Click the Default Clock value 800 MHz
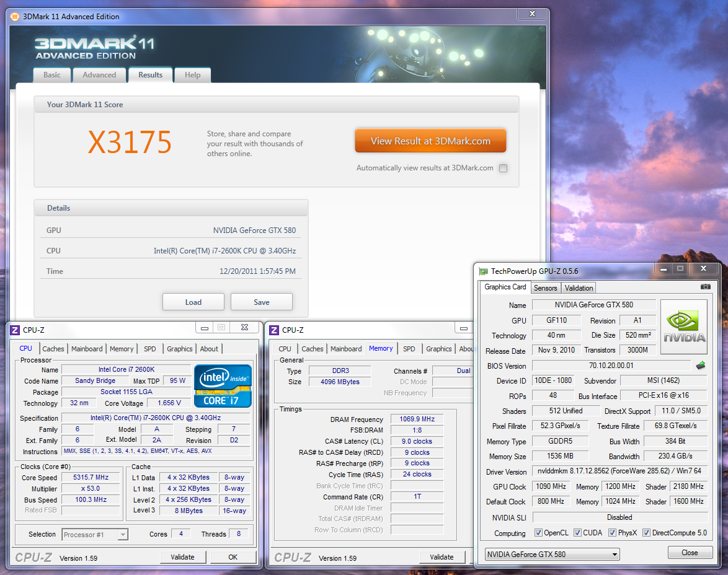 pos(551,501)
